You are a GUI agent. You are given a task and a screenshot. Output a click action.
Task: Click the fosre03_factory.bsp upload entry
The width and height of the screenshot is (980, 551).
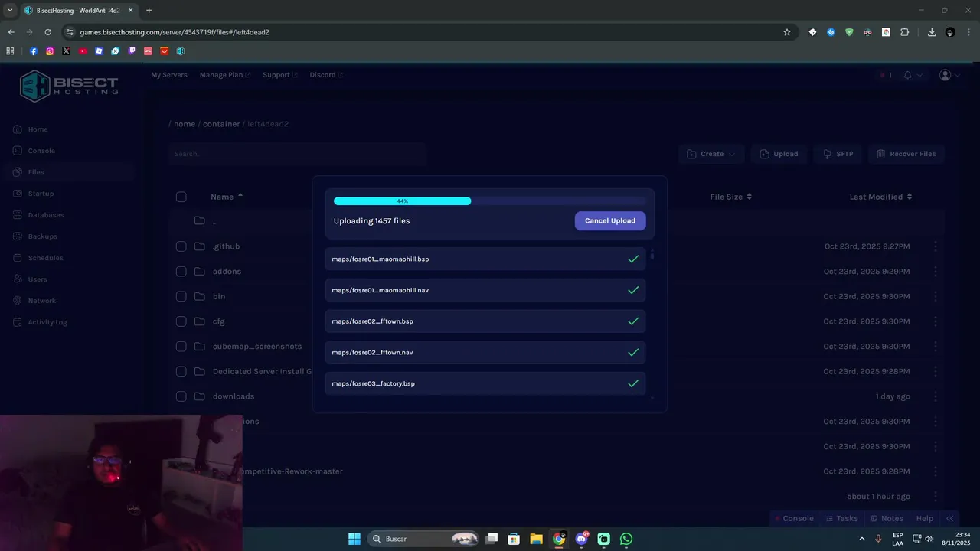click(x=485, y=383)
